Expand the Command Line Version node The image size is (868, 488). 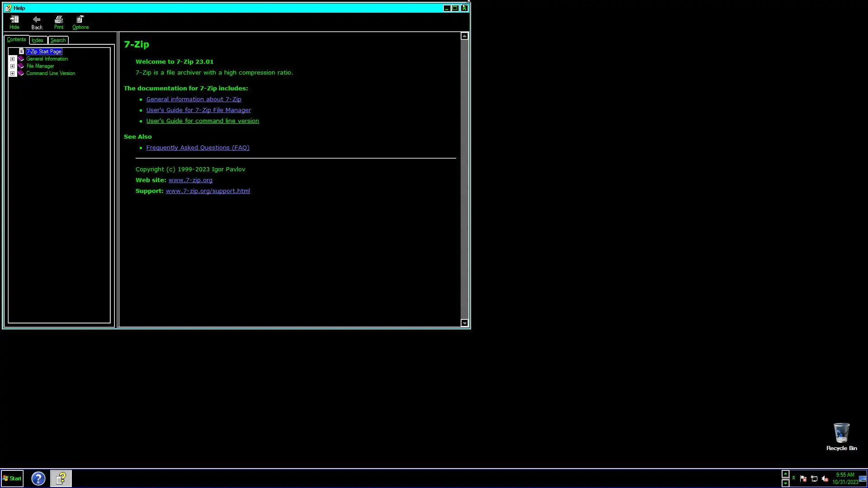click(13, 73)
